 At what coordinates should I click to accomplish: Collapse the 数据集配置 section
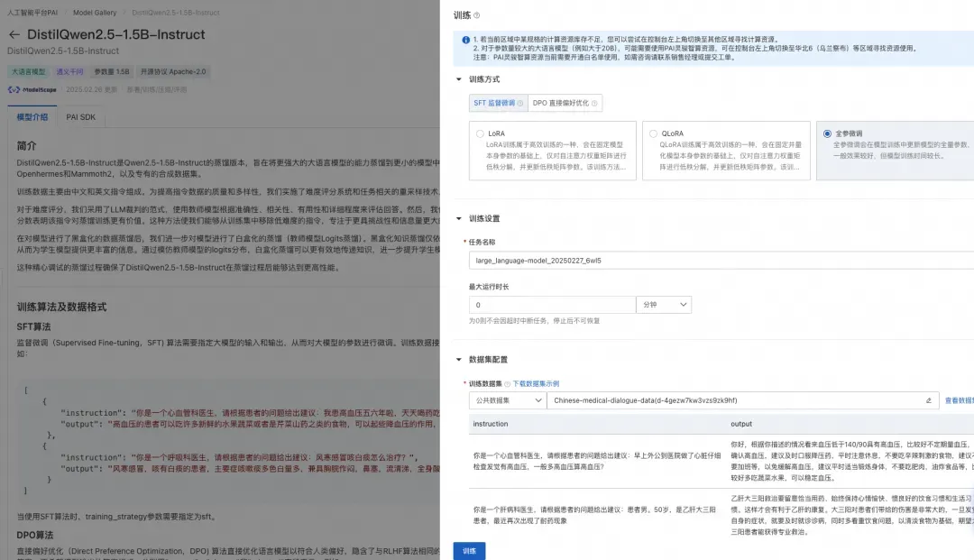[458, 360]
